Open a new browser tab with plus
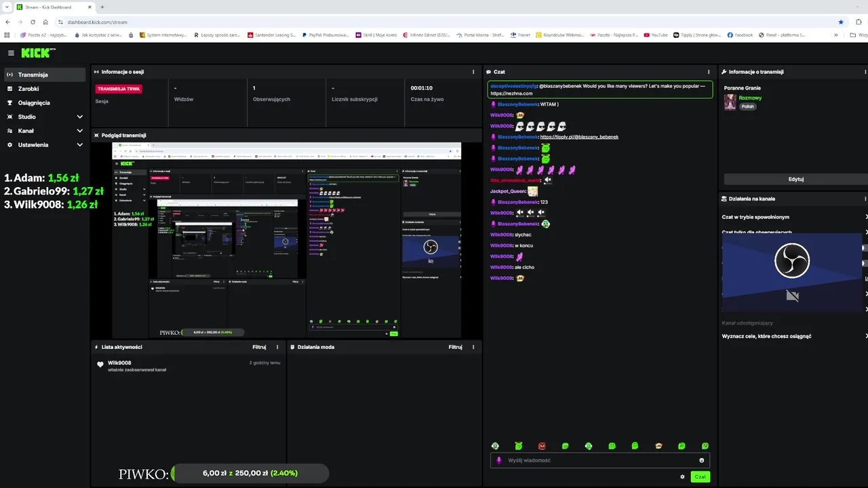The height and width of the screenshot is (488, 868). [x=102, y=7]
